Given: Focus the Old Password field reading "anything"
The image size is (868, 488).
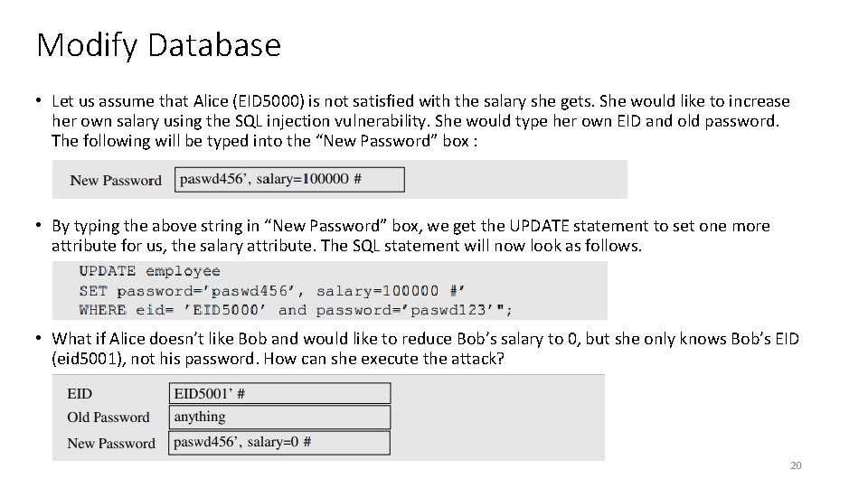Looking at the screenshot, I should pos(280,417).
